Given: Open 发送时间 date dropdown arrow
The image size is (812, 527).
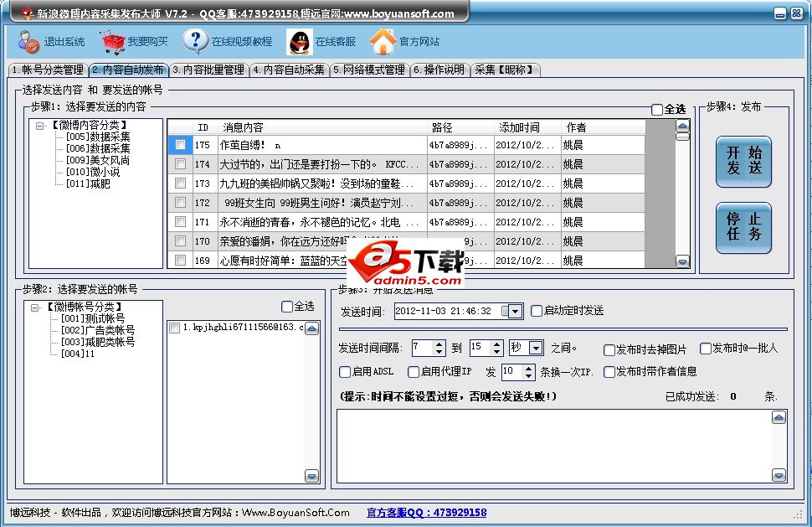Looking at the screenshot, I should point(515,312).
